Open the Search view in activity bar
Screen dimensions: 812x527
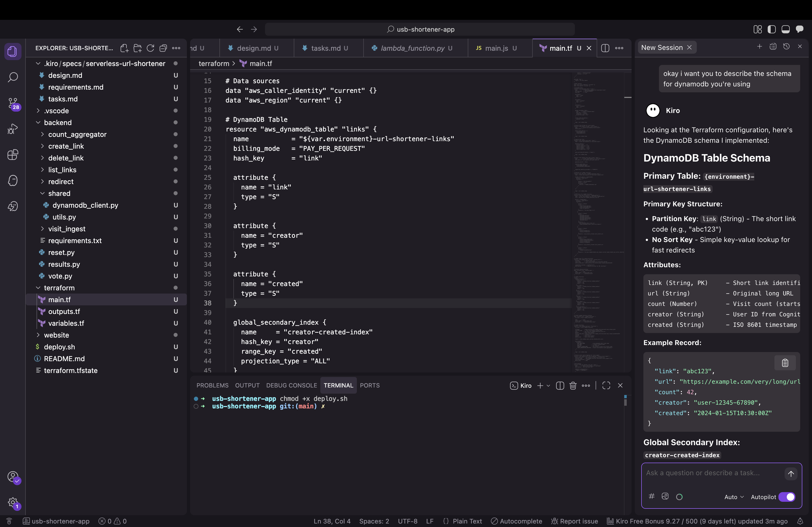click(x=13, y=77)
